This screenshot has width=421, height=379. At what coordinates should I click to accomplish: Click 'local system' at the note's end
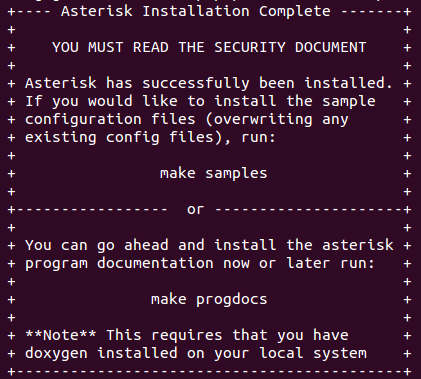(x=313, y=354)
